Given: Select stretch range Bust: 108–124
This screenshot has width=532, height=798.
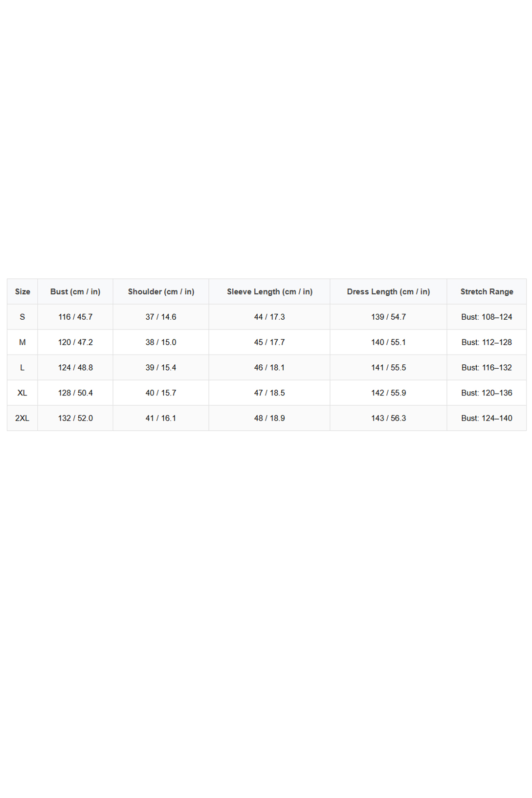Looking at the screenshot, I should click(x=487, y=317).
